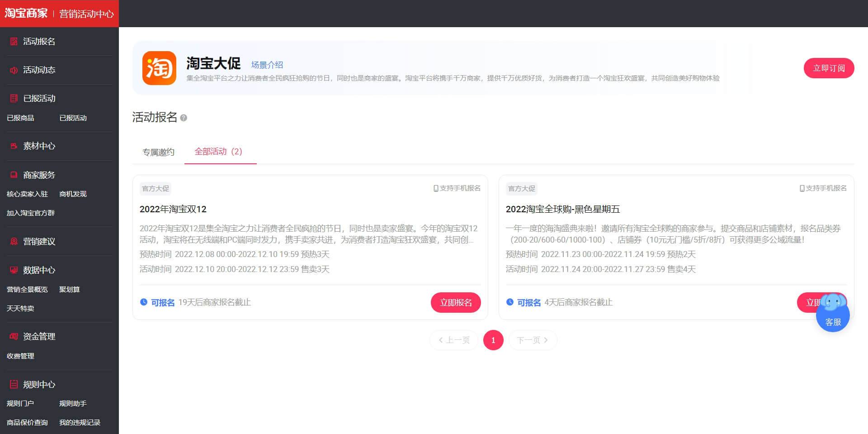
Task: Open 营销建议 using its sidebar icon
Action: [13, 242]
